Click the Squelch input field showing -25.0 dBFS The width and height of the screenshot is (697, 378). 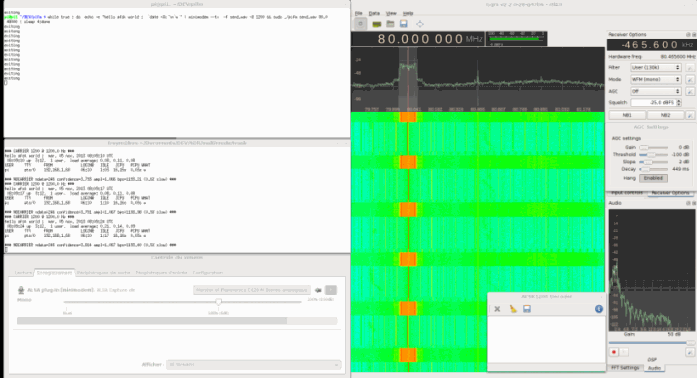(653, 103)
